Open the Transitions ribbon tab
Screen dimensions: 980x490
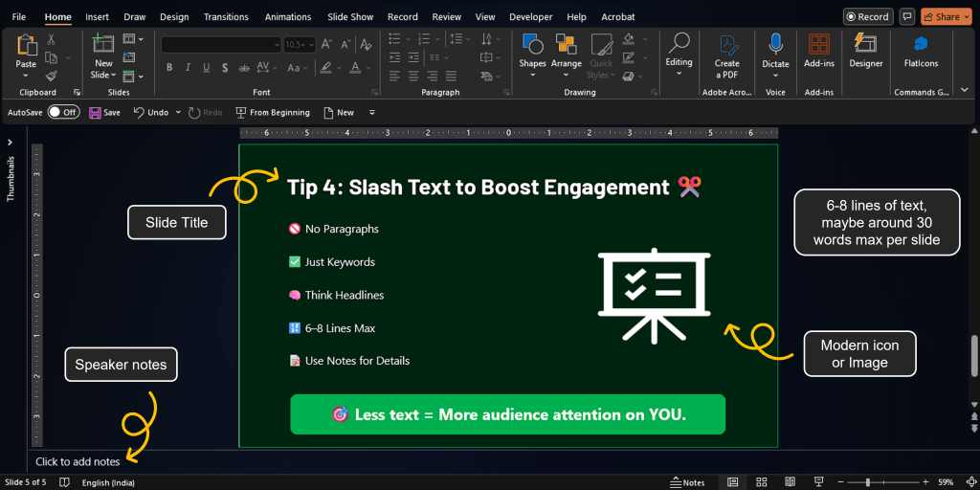pos(225,17)
